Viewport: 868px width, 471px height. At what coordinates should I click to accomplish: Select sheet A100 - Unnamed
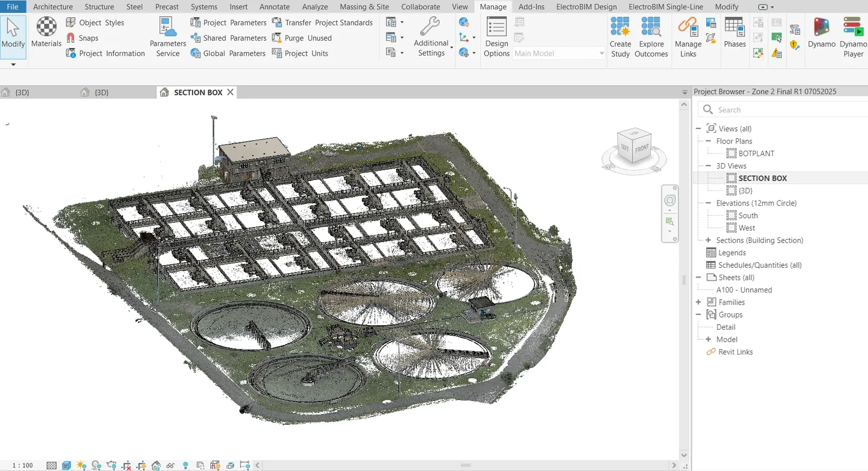(744, 290)
